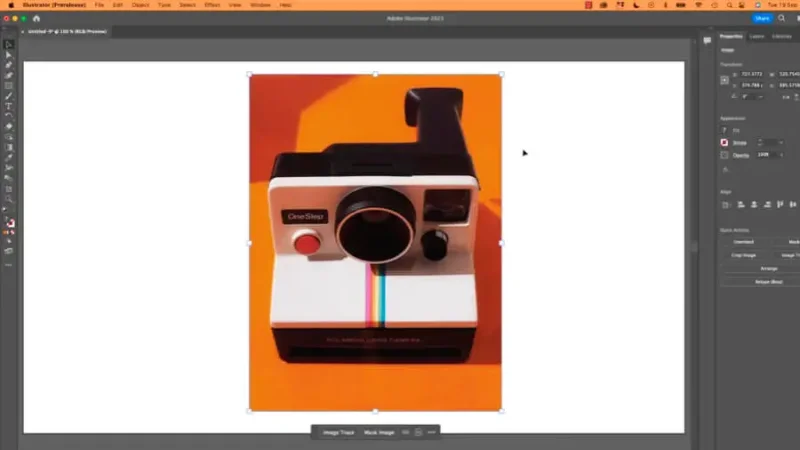Open the Edit Toolbar three-dots button

9,265
